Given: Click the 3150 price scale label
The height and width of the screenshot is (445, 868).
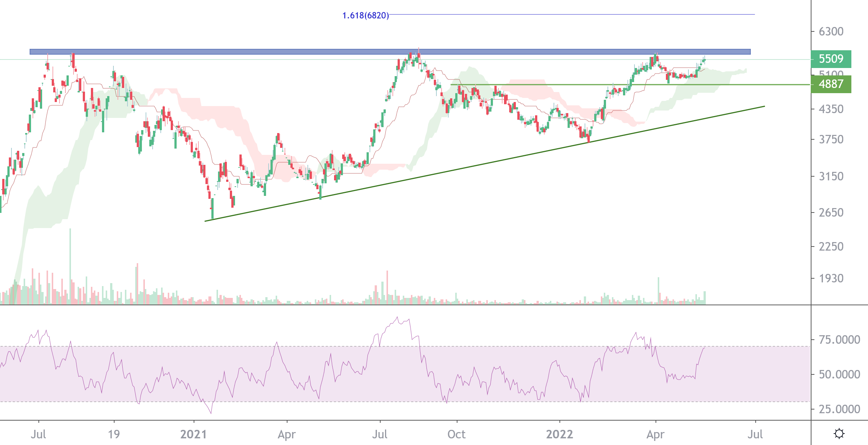Looking at the screenshot, I should (831, 176).
